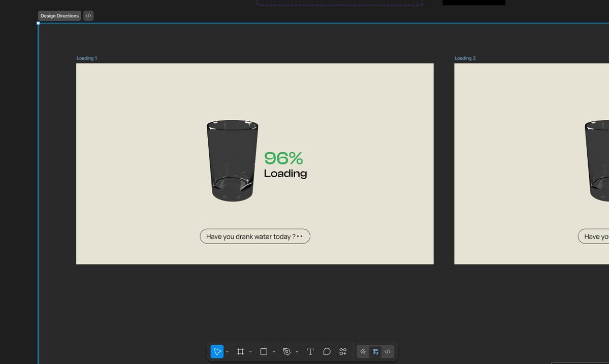609x364 pixels.
Task: Switch to Design mode in toolbar
Action: (375, 352)
